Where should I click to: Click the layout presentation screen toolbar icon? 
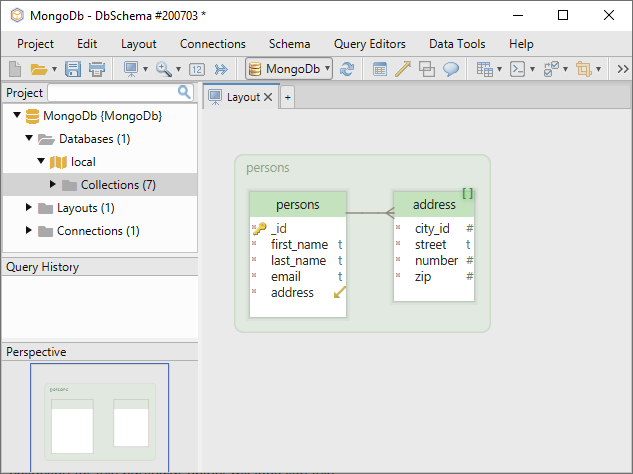131,69
